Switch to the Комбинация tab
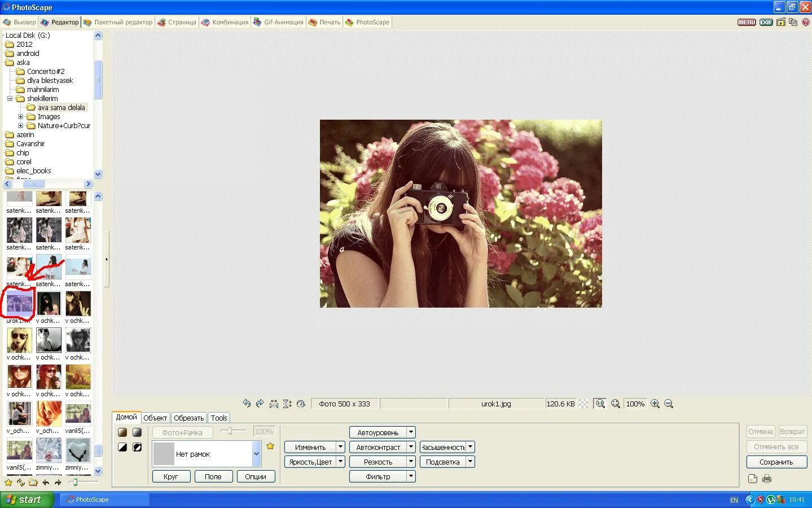The width and height of the screenshot is (812, 508). (x=225, y=22)
